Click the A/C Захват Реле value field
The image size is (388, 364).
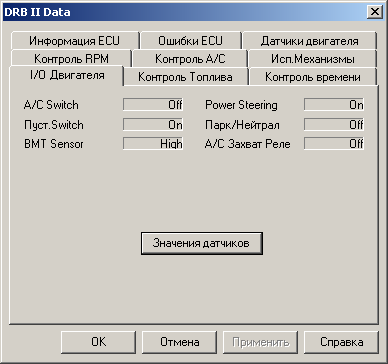pyautogui.click(x=334, y=144)
